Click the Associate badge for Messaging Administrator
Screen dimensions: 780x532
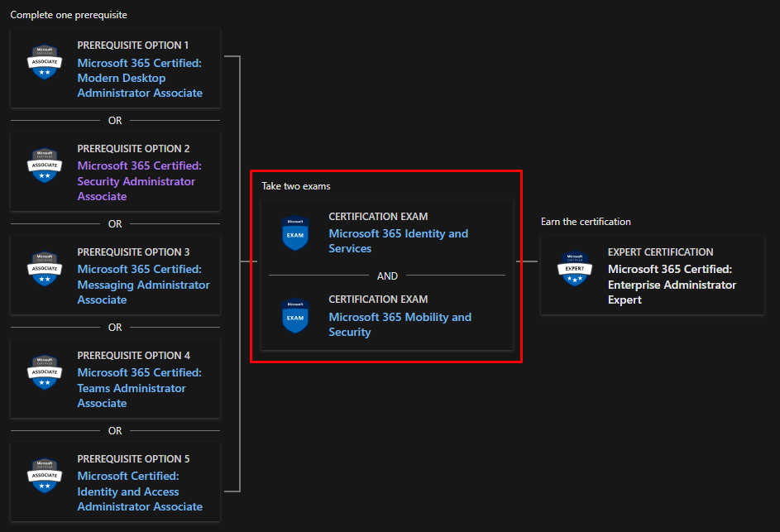pyautogui.click(x=45, y=269)
